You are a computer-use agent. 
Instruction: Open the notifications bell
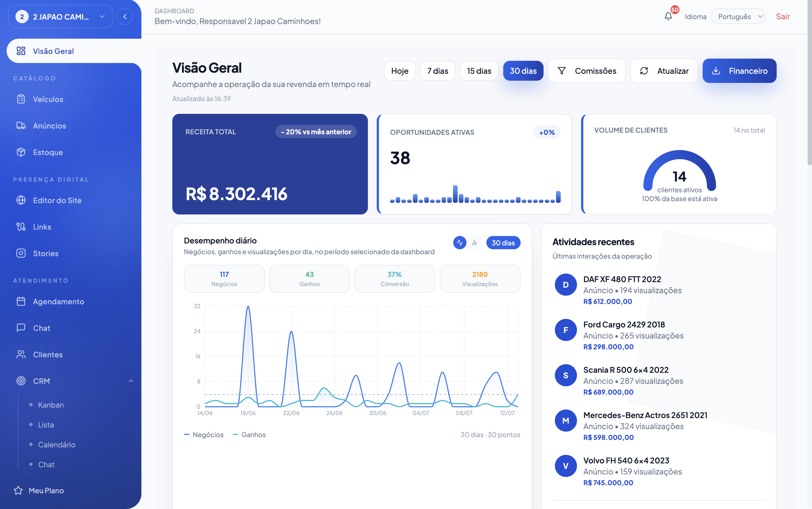coord(668,16)
